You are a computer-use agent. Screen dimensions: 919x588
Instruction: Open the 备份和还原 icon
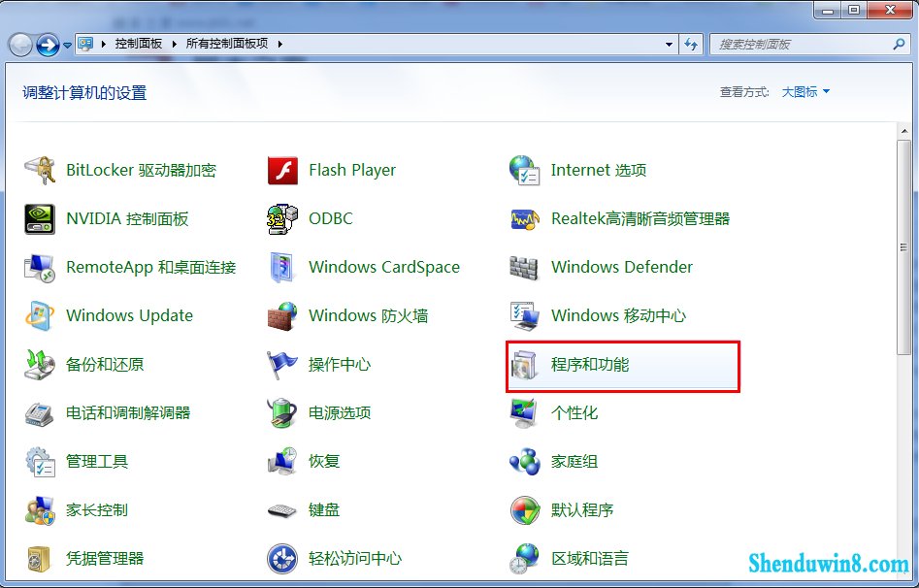point(40,365)
